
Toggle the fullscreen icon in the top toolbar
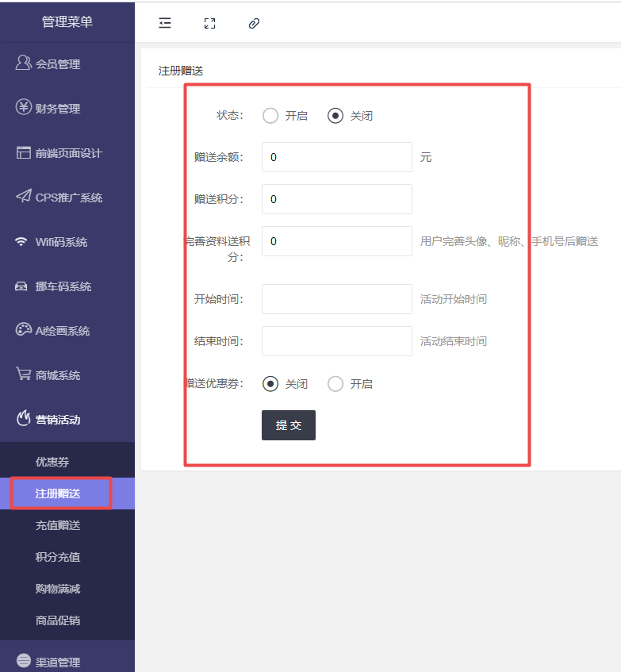click(209, 23)
